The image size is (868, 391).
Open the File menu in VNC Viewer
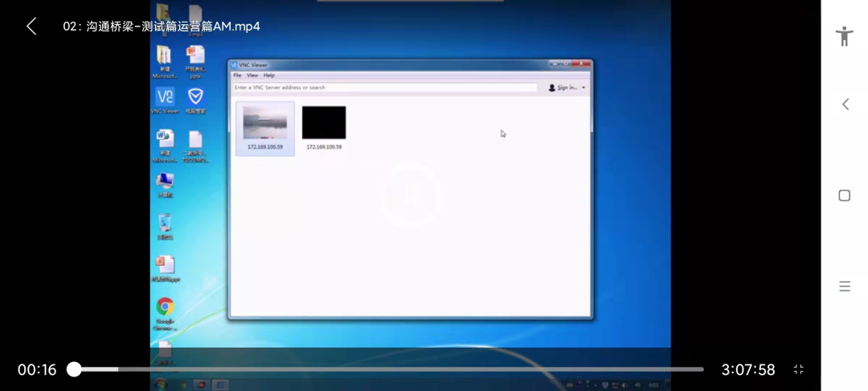pyautogui.click(x=237, y=76)
